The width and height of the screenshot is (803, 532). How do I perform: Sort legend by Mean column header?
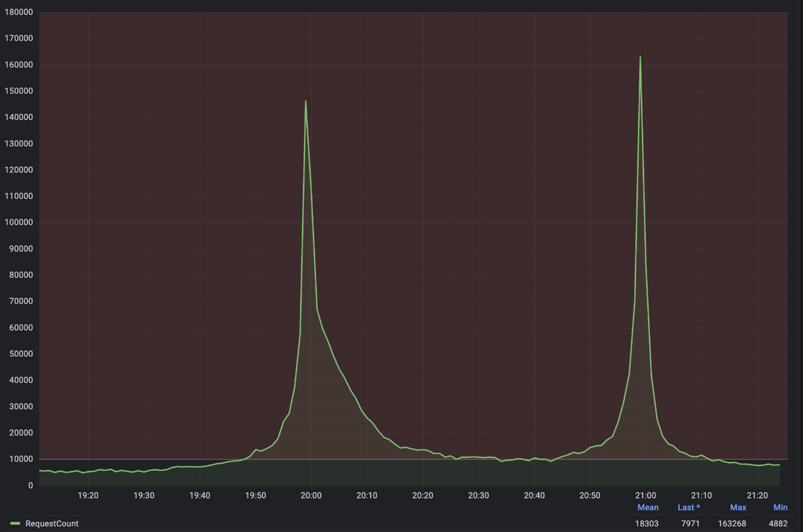[647, 507]
